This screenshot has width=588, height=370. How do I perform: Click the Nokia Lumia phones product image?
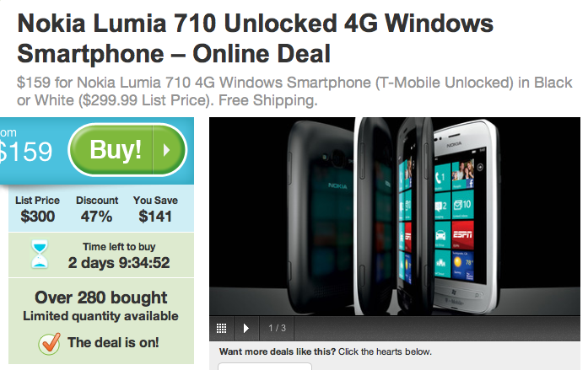coord(395,217)
